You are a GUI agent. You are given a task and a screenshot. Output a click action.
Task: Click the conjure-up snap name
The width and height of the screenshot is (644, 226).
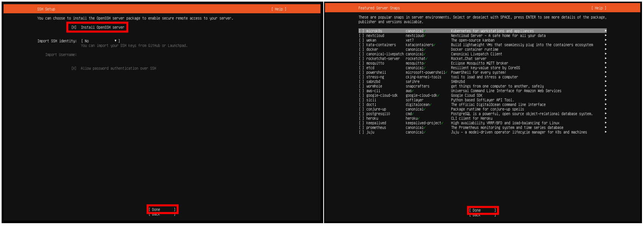376,109
